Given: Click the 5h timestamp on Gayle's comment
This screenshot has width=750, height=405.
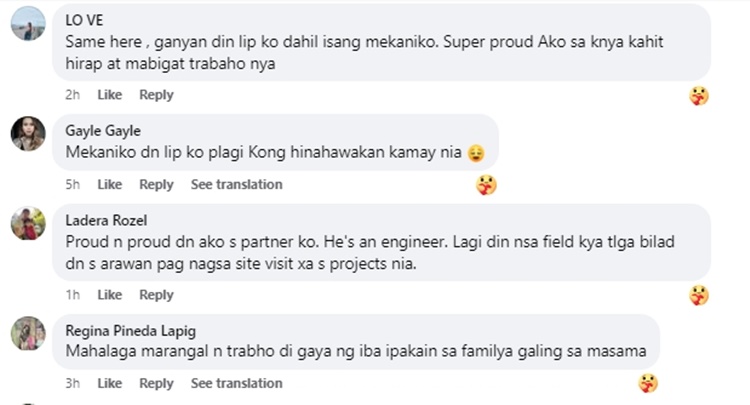Looking at the screenshot, I should coord(72,185).
